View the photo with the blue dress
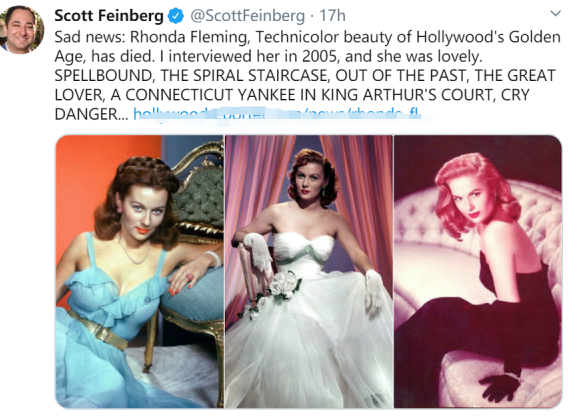 (x=139, y=271)
